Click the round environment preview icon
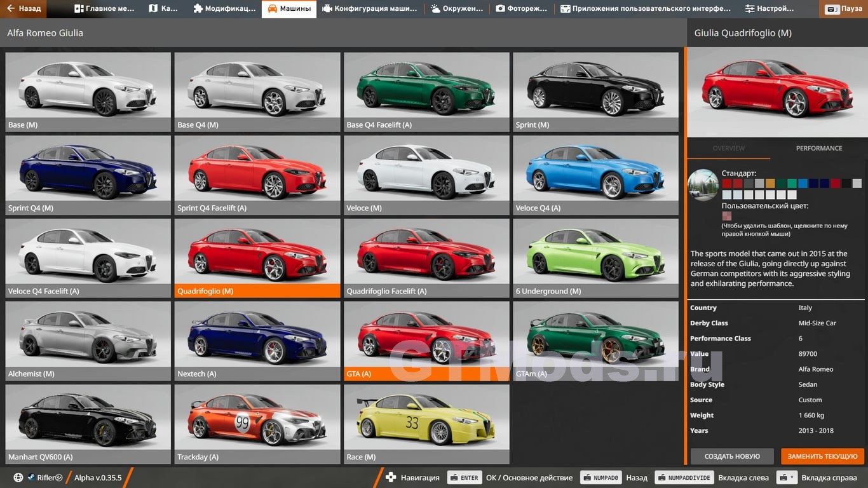 coord(703,185)
